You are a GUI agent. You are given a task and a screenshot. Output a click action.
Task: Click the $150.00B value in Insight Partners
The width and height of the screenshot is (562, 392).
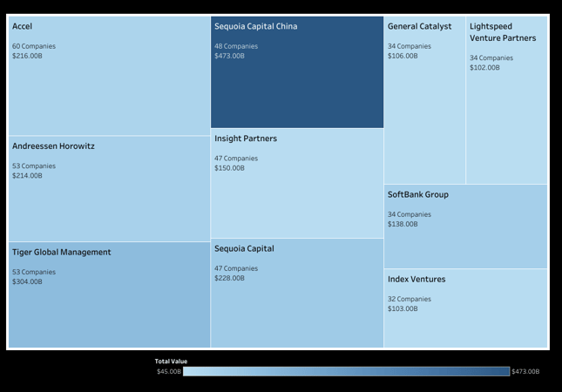(x=229, y=168)
